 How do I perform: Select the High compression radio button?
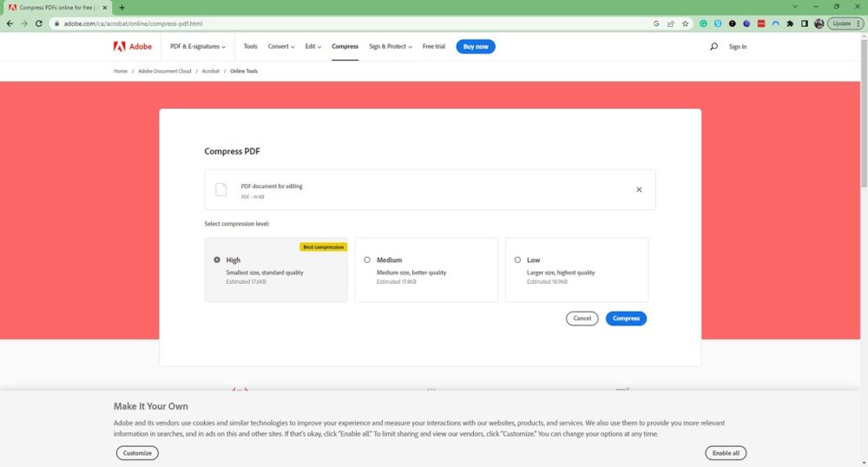pos(217,260)
